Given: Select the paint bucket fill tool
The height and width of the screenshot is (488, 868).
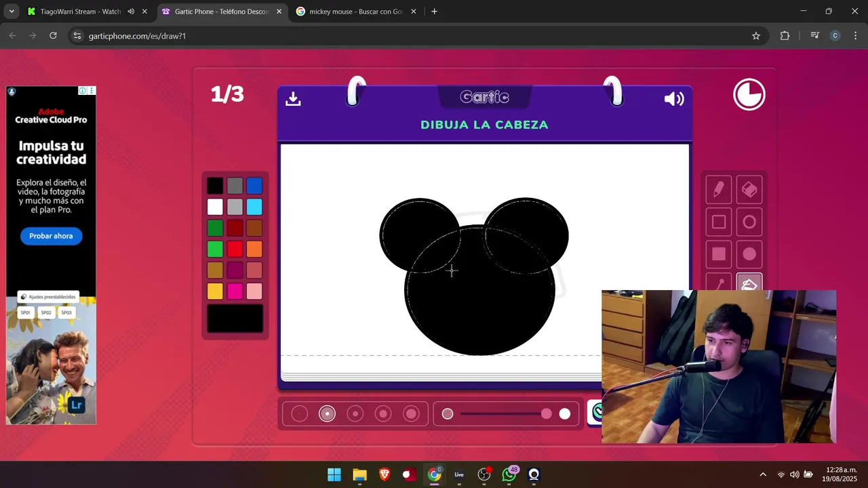Looking at the screenshot, I should pos(749,283).
